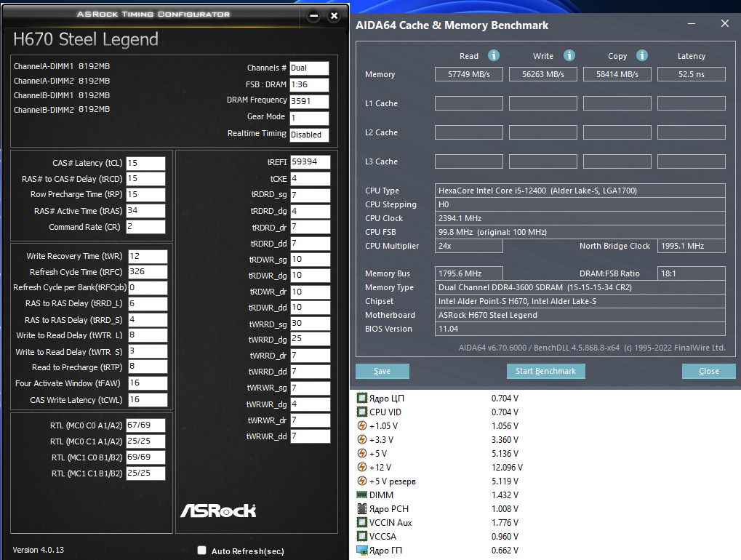Minimize the ASRock Timing Configurator window
Viewport: 741px width, 560px height.
point(313,16)
